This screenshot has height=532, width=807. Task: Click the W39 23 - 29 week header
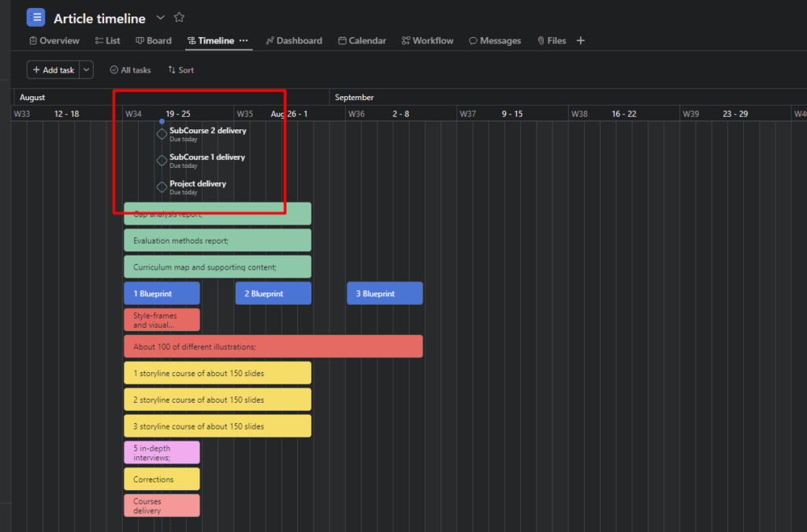click(735, 113)
